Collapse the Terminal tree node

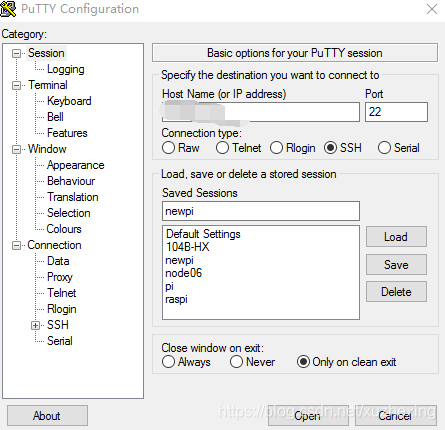tap(16, 85)
